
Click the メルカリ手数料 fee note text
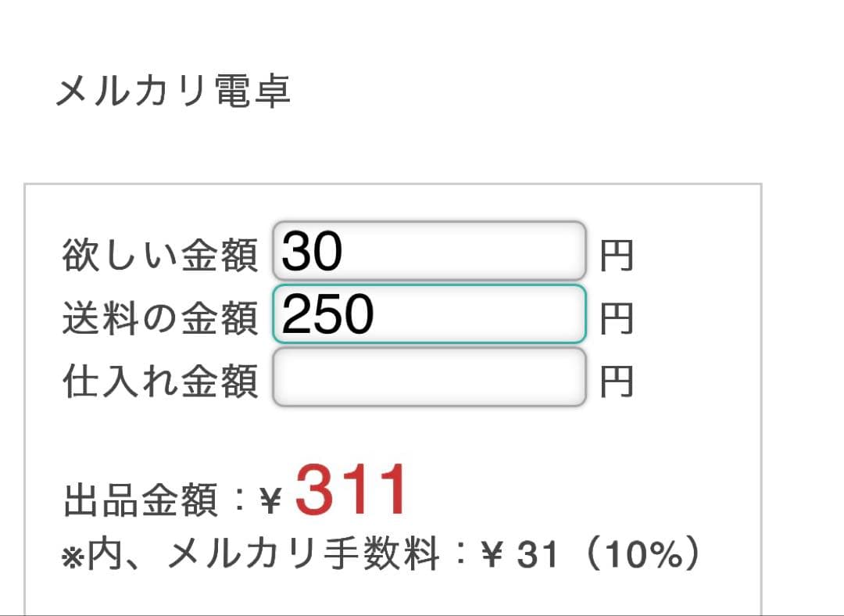(303, 553)
